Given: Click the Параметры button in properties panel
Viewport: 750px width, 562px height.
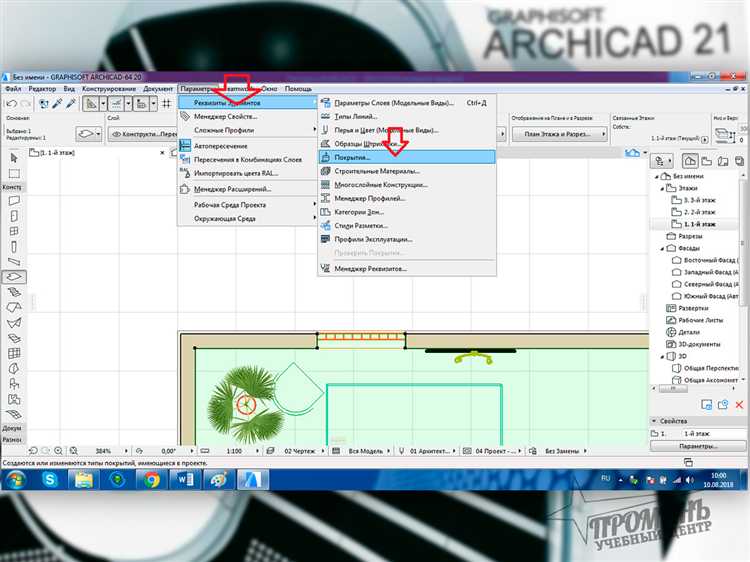Looking at the screenshot, I should [x=698, y=446].
